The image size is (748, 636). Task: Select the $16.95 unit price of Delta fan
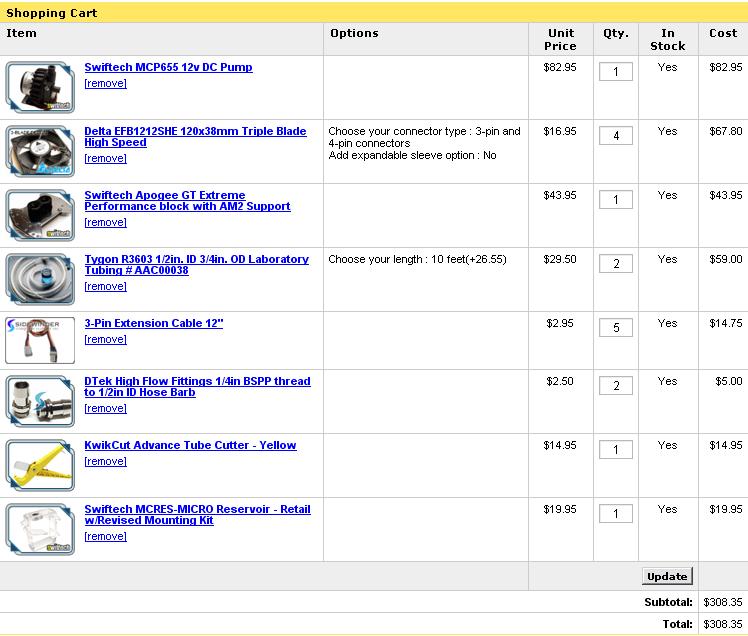(x=560, y=131)
